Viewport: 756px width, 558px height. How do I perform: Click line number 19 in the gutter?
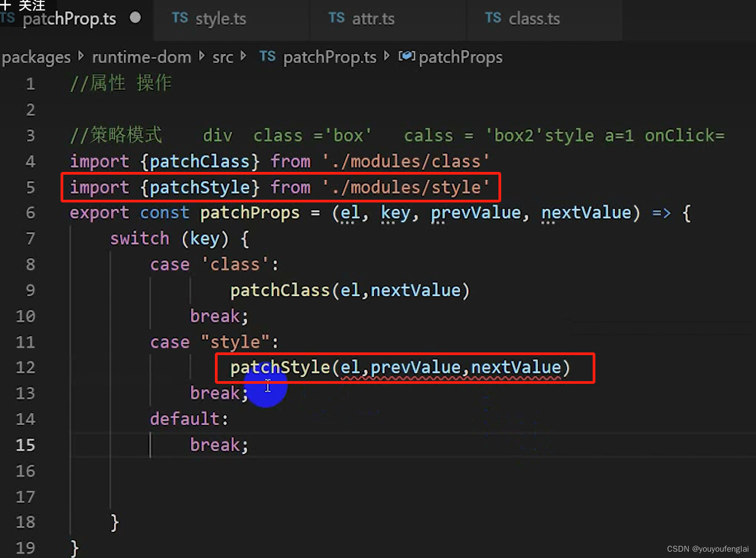click(26, 548)
